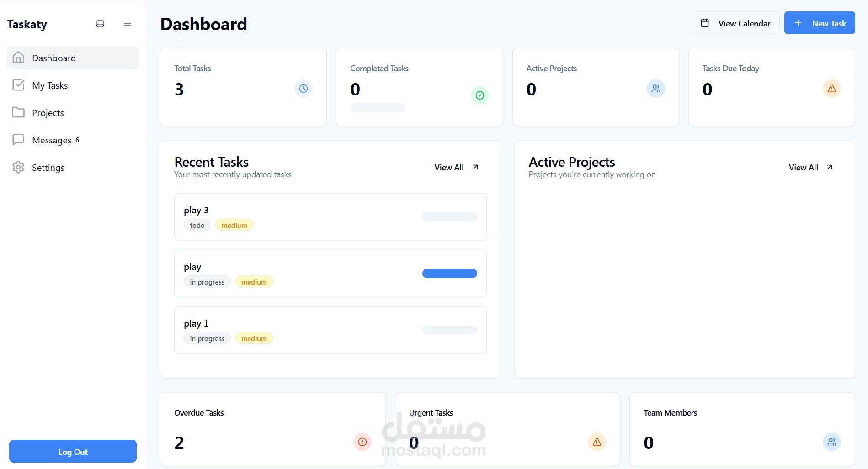This screenshot has width=868, height=469.
Task: Click the Log Out button
Action: [73, 451]
